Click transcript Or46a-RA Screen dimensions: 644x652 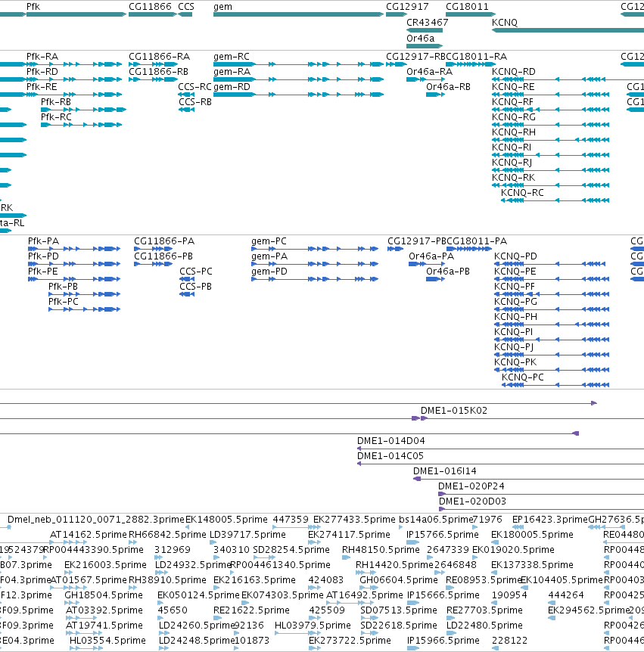pos(425,79)
